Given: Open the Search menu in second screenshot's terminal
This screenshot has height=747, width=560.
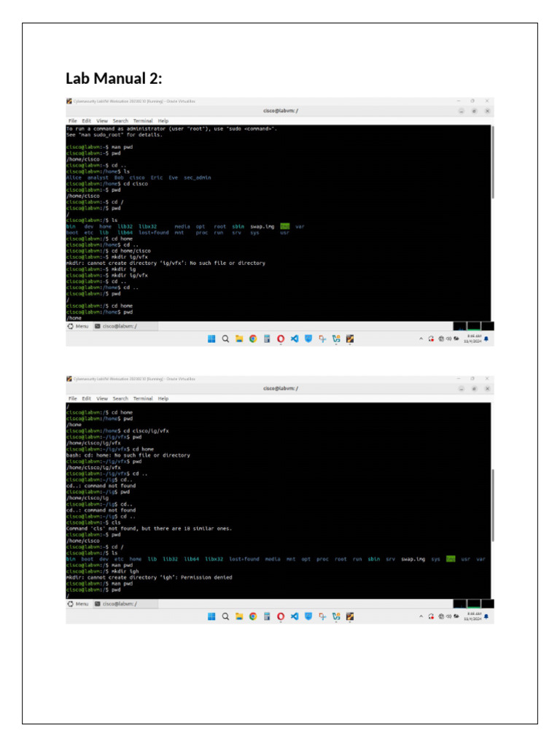Looking at the screenshot, I should pos(120,399).
